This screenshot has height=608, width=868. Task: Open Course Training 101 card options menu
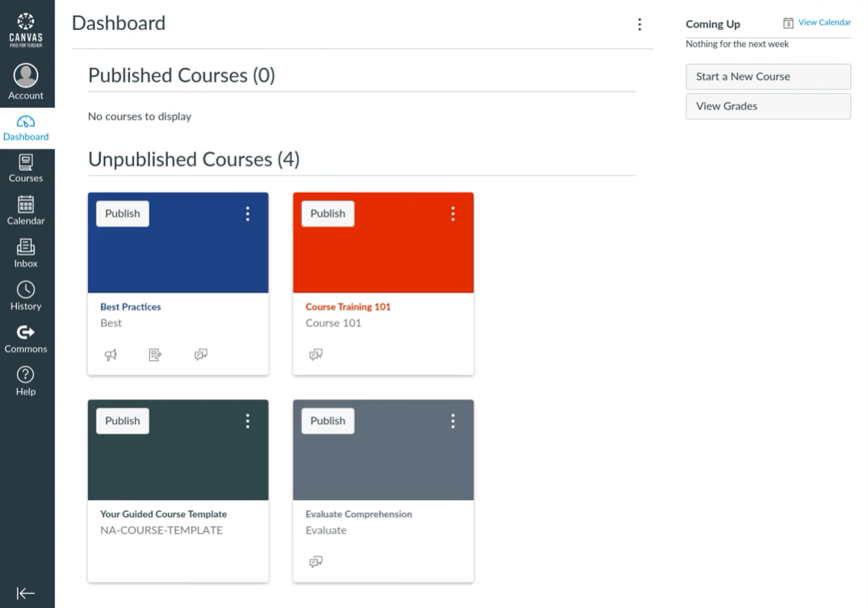click(x=453, y=214)
